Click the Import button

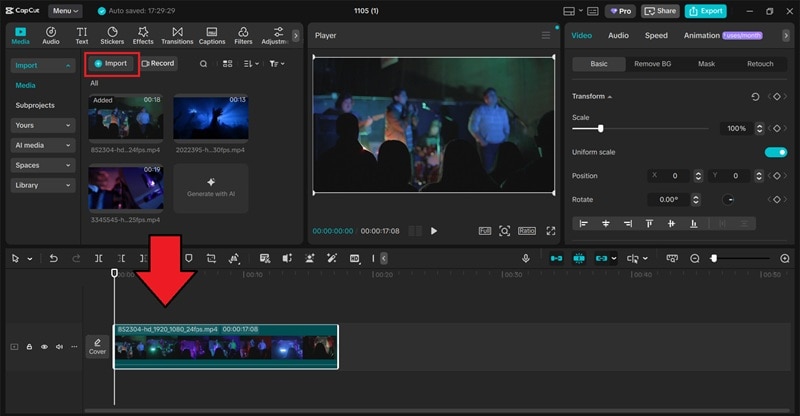(111, 63)
